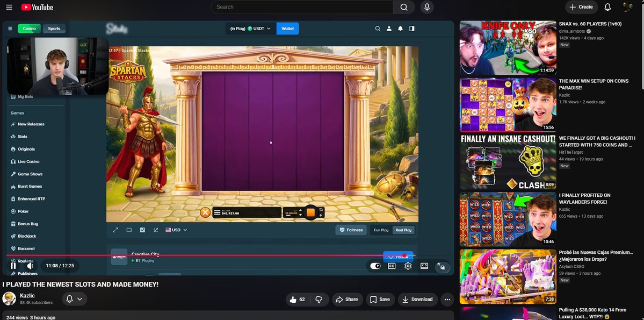
Task: Like the video with 62 likes
Action: click(x=298, y=300)
